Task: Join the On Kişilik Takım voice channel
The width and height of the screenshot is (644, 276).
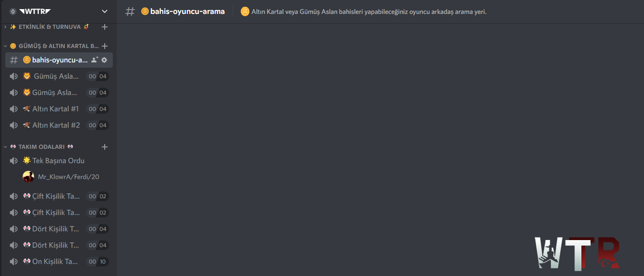Action: tap(59, 262)
